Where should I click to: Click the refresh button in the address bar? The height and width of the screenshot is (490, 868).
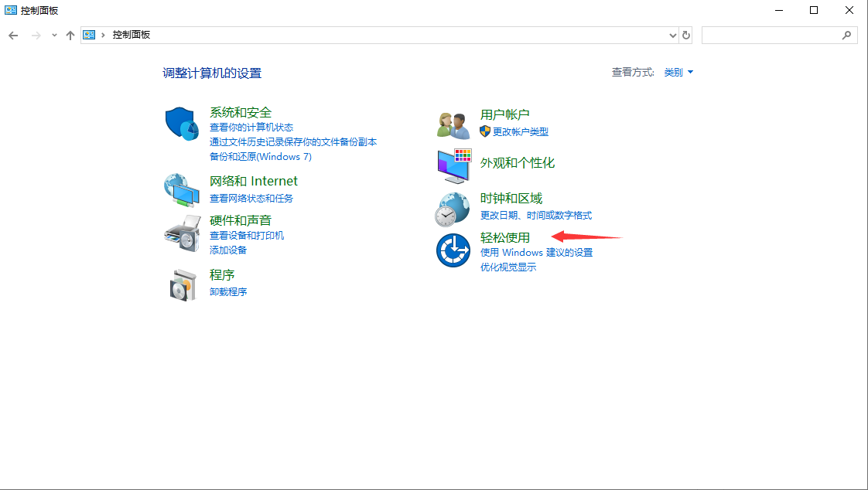(x=686, y=35)
